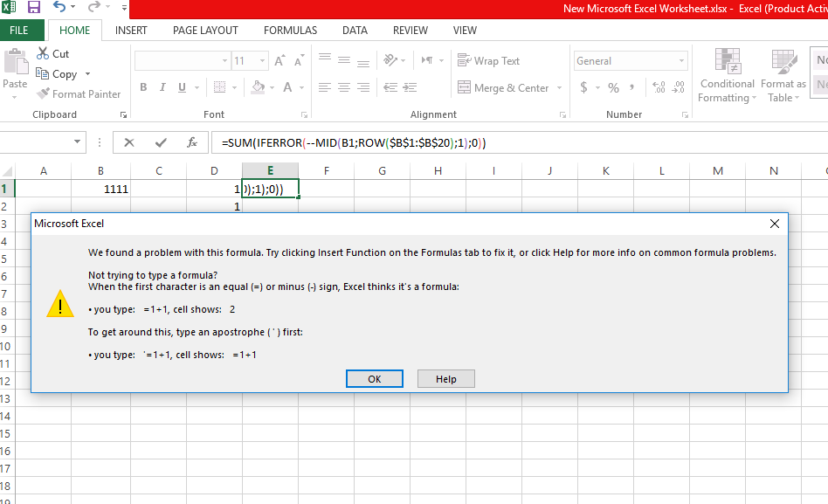Click the Copy icon
This screenshot has width=828, height=504.
pos(42,73)
